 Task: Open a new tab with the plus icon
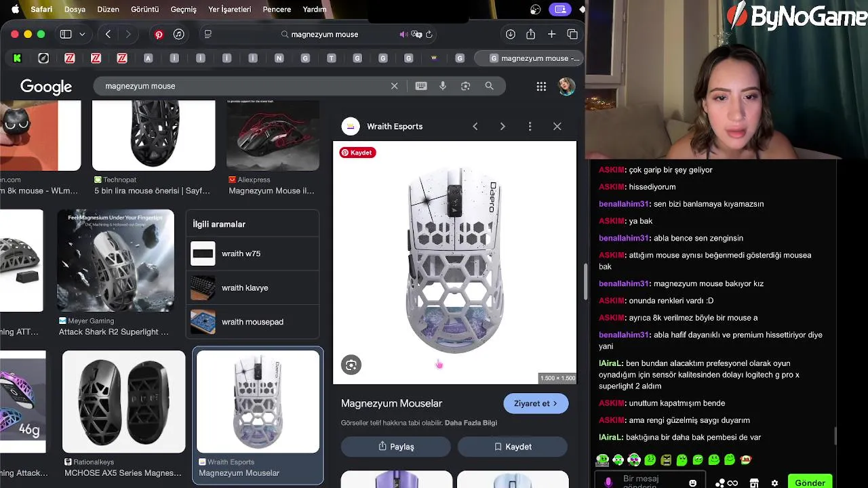click(x=552, y=34)
